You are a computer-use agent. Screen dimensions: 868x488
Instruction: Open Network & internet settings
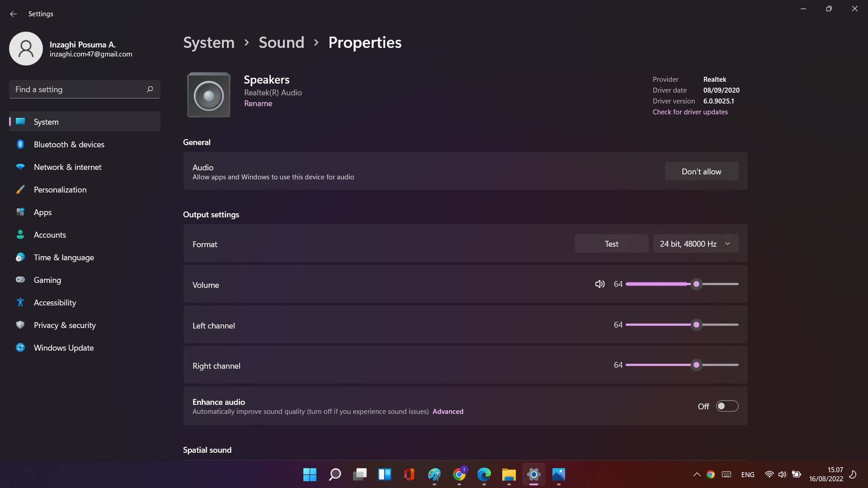85,167
